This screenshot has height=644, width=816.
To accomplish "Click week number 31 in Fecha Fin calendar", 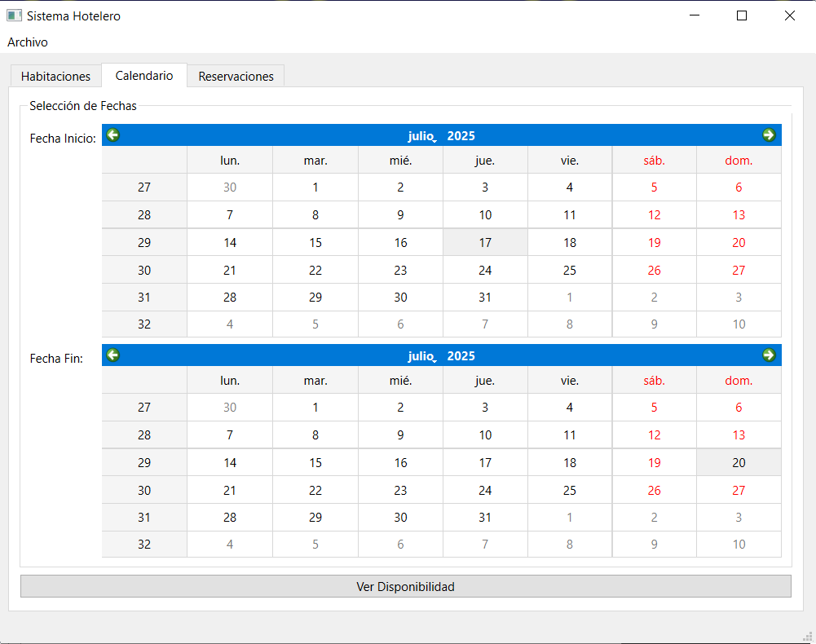I will point(144,518).
